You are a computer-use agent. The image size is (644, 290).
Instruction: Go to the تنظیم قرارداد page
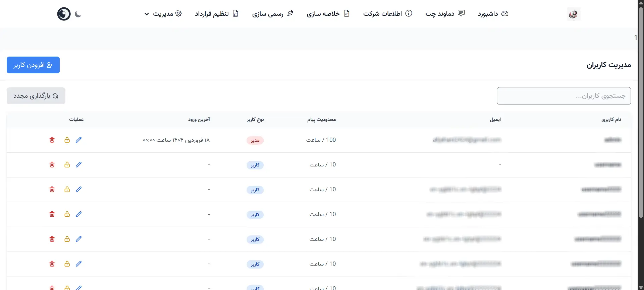[217, 14]
